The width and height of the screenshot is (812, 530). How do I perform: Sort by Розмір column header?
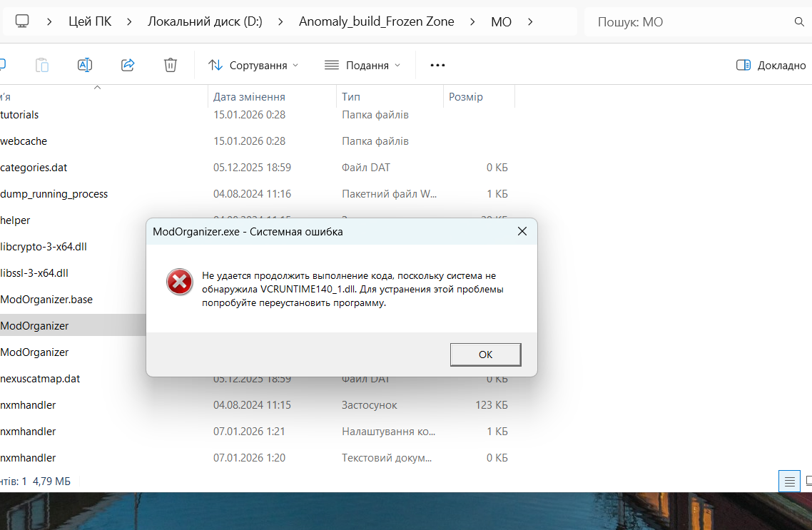coord(465,97)
